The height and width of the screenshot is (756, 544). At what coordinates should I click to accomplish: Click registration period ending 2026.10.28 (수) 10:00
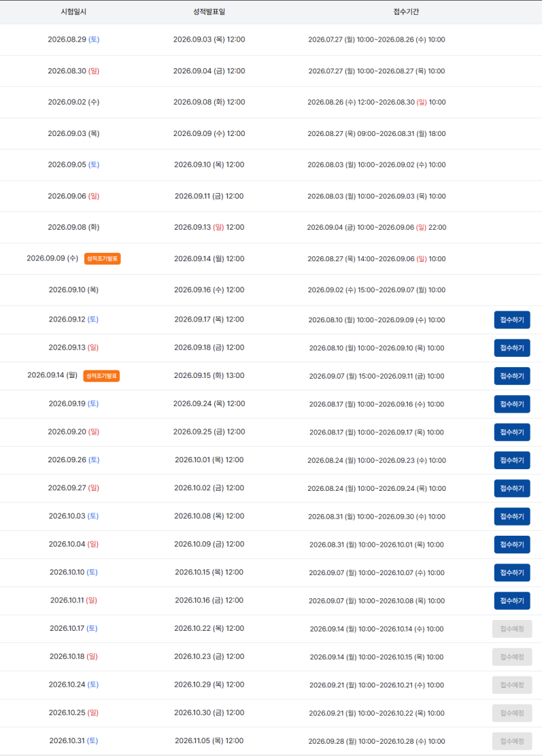pyautogui.click(x=377, y=741)
